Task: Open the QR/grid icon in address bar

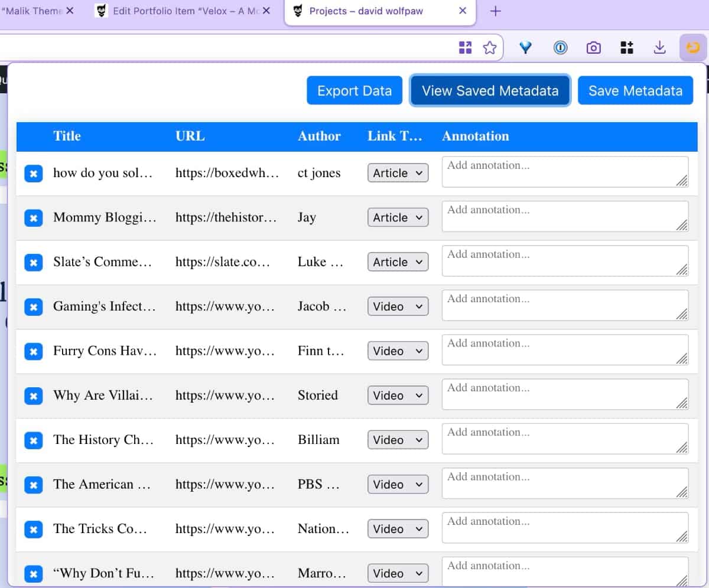Action: [x=466, y=48]
